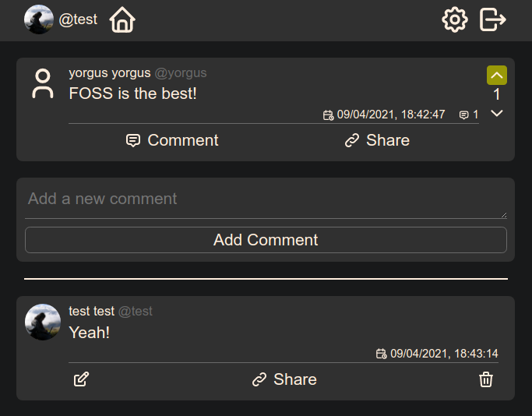Image resolution: width=532 pixels, height=416 pixels.
Task: Share the "Yeah!" comment
Action: click(x=284, y=379)
